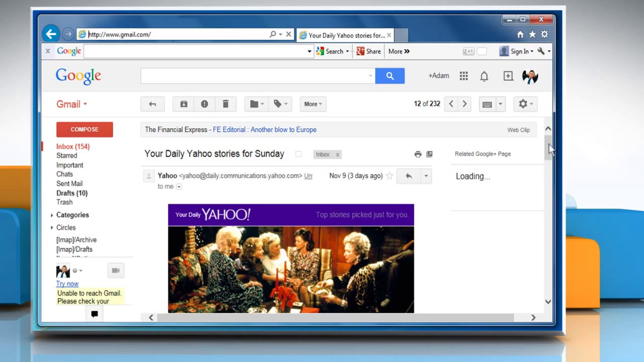Image resolution: width=644 pixels, height=362 pixels.
Task: Click the blue Gmail search button
Action: pos(390,76)
